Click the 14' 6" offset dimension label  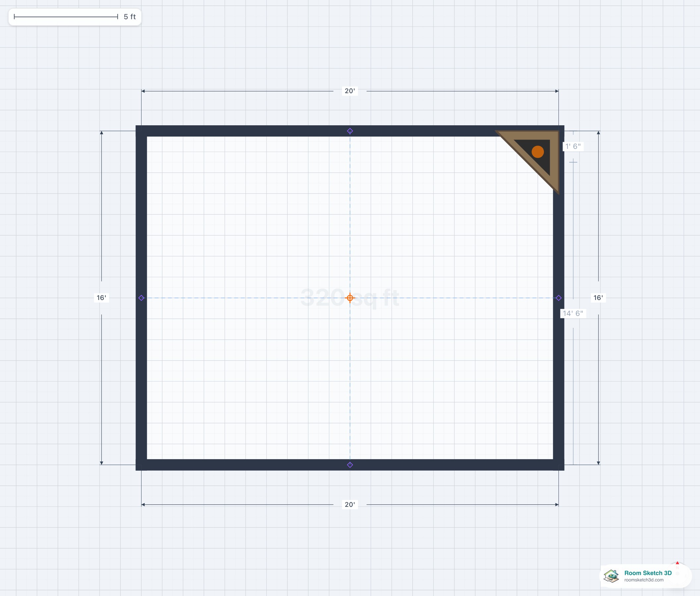pyautogui.click(x=573, y=314)
